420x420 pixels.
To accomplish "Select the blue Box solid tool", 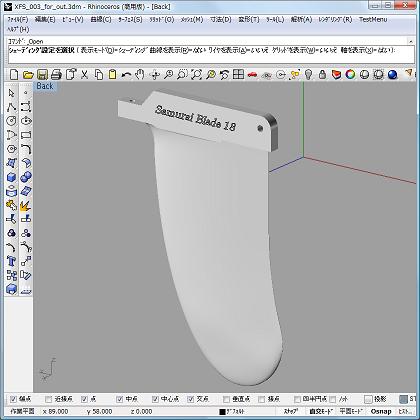I will [12, 177].
